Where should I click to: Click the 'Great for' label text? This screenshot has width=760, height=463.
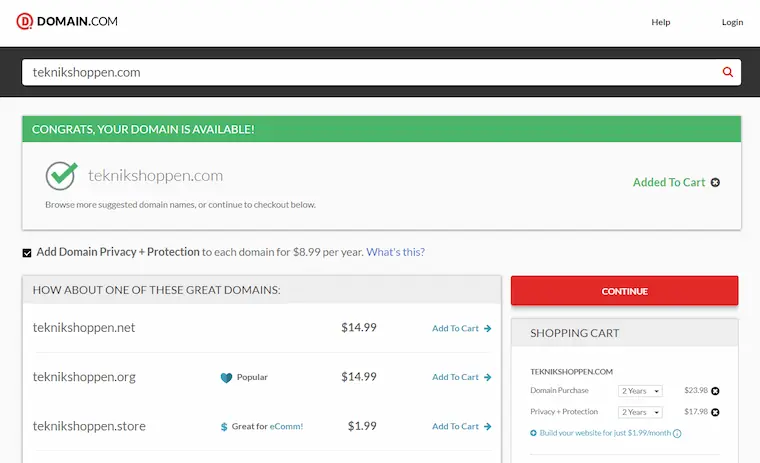tap(250, 427)
